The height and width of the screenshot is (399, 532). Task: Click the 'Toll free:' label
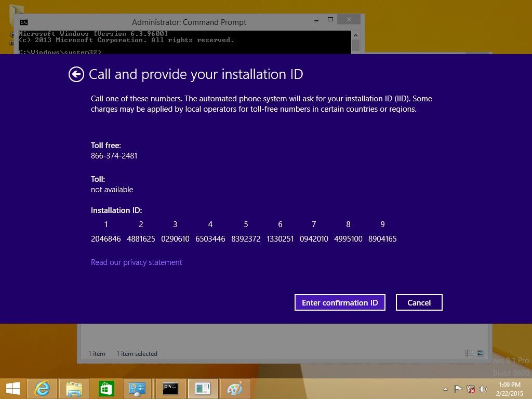106,145
